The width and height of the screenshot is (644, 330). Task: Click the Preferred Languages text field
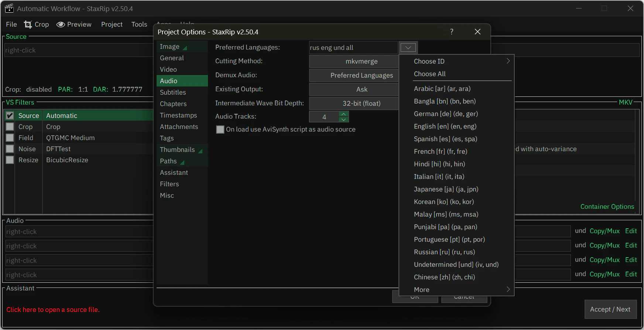[353, 48]
